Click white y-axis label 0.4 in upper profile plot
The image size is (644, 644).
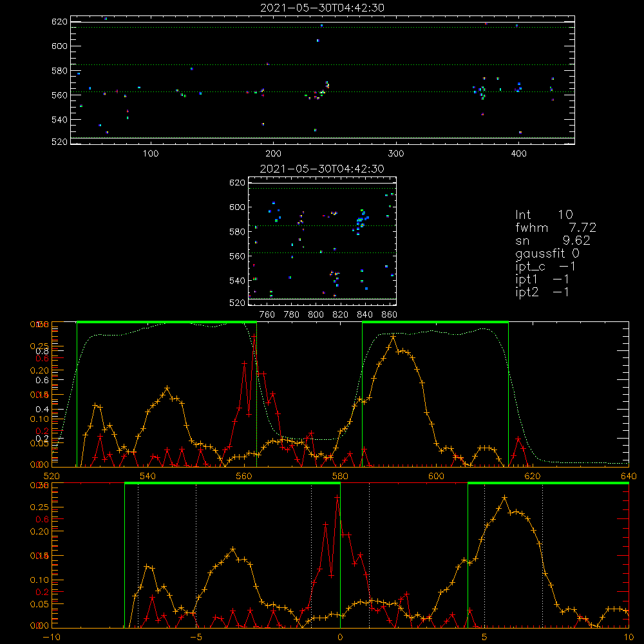coord(43,410)
